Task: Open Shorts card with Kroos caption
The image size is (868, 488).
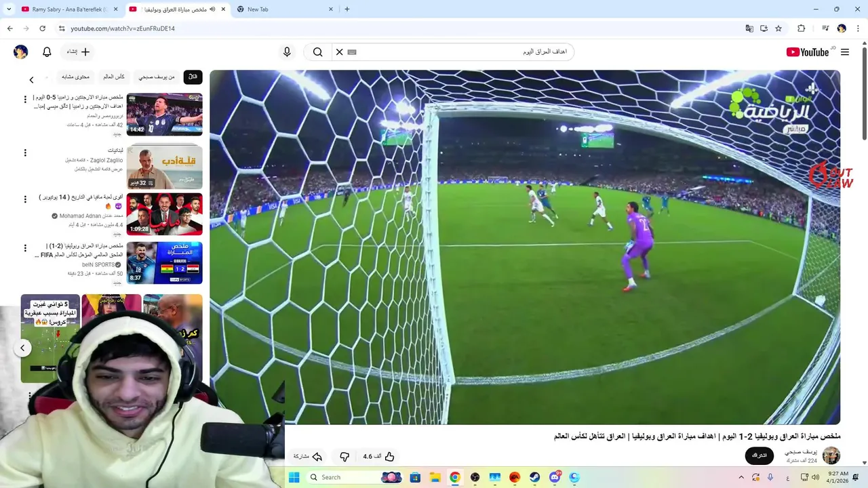Action: (x=50, y=339)
